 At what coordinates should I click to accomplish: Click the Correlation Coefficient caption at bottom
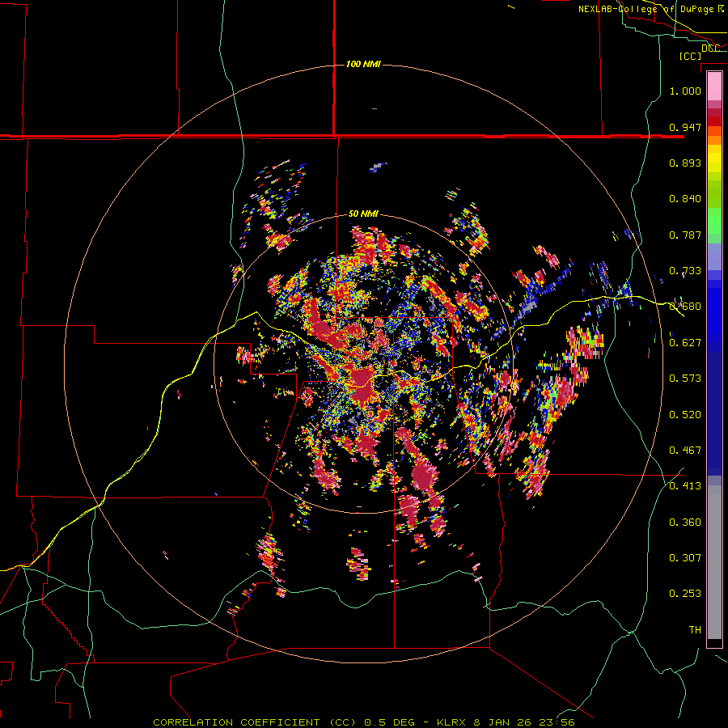pyautogui.click(x=364, y=722)
